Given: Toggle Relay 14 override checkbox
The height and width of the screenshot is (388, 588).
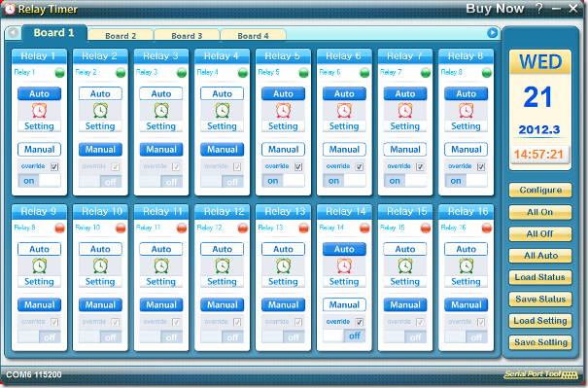Looking at the screenshot, I should pyautogui.click(x=360, y=322).
